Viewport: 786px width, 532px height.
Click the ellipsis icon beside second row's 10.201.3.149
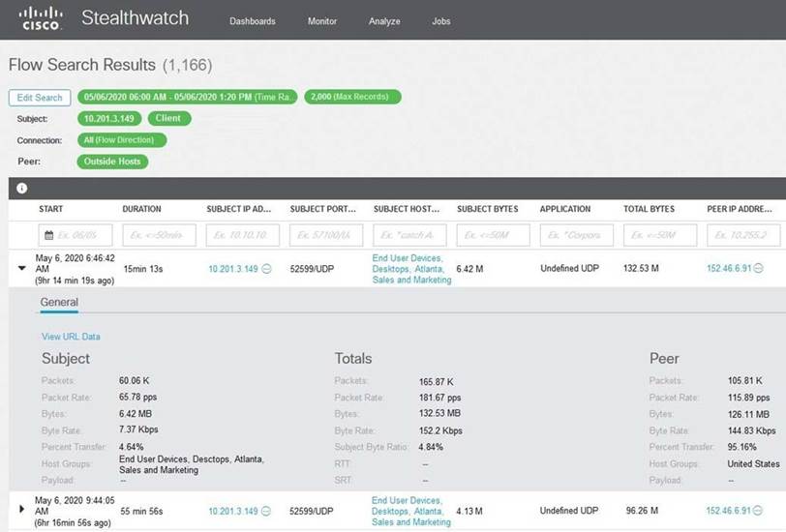(x=266, y=511)
